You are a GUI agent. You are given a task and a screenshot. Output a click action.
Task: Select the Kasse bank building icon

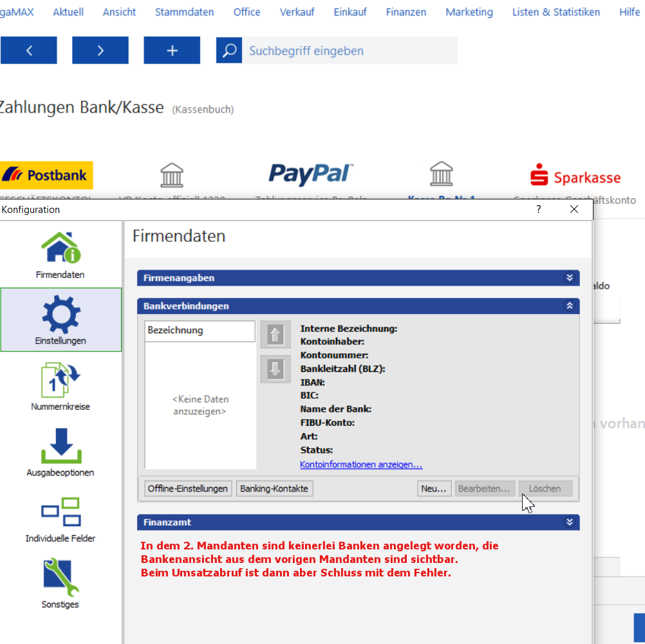(442, 174)
